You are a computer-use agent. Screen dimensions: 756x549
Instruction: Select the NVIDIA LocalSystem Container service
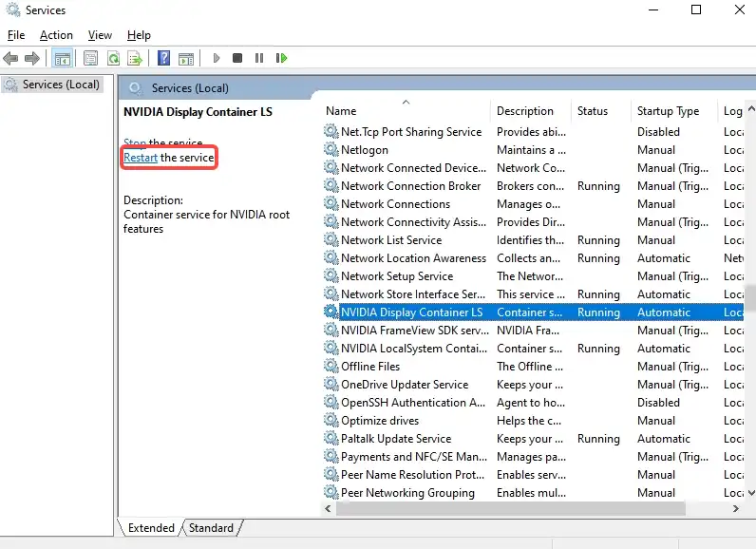point(533,348)
